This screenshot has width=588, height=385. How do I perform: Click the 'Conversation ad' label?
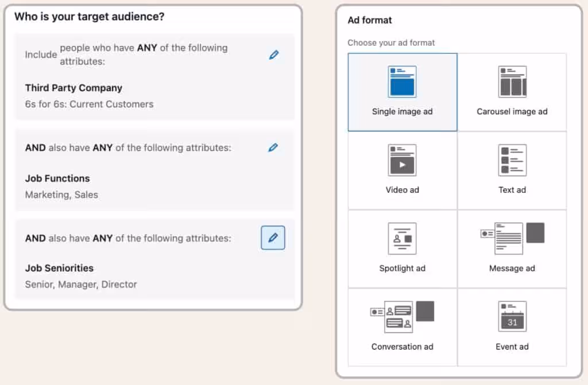402,347
